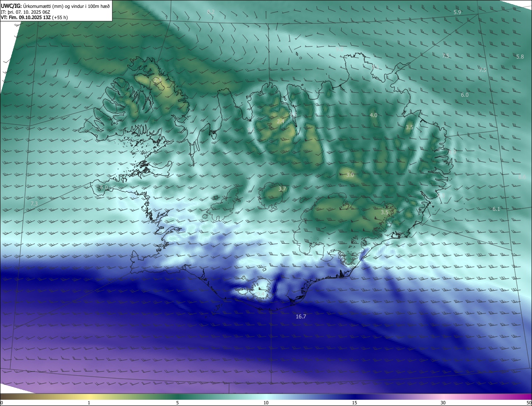Click the 3.7 value label on the map
The image size is (532, 406).
pyautogui.click(x=282, y=189)
